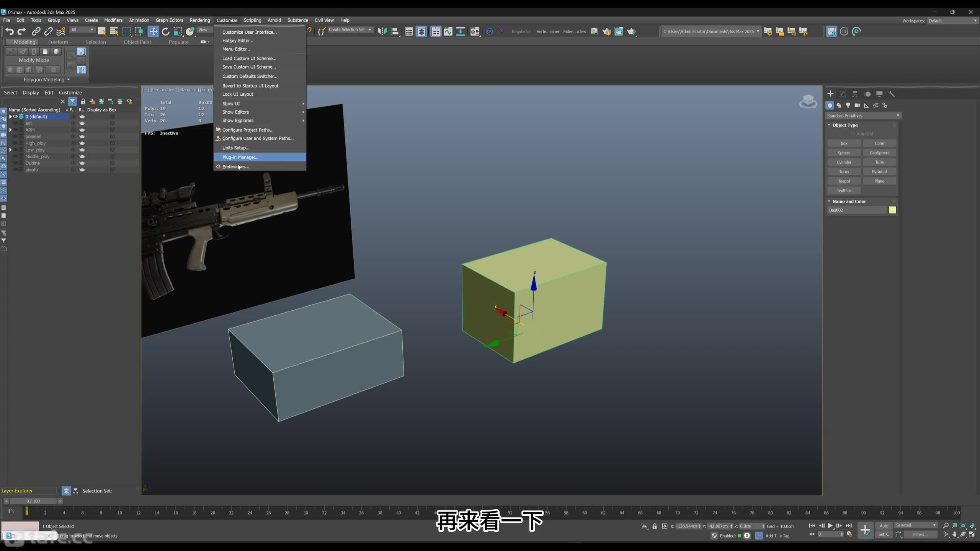
Task: Open Render Setup teapot icon
Action: [x=607, y=31]
